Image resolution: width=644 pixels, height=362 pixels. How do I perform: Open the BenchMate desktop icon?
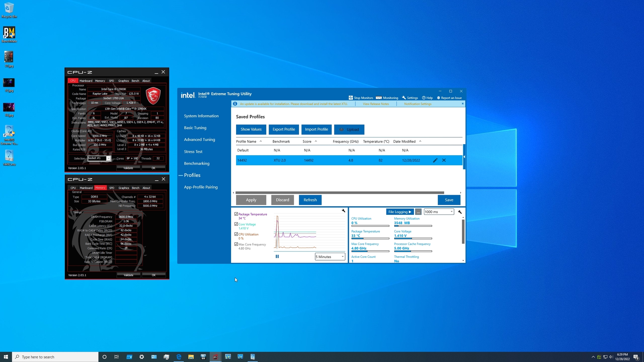pos(9,35)
